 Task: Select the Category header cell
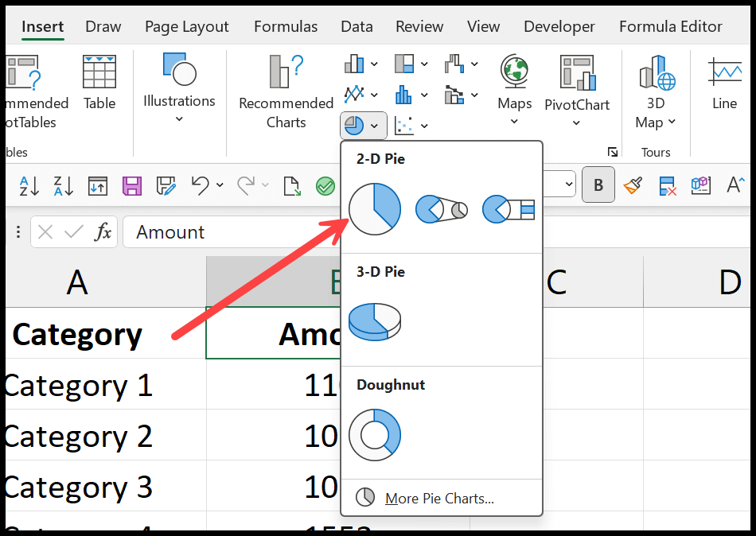coord(106,333)
